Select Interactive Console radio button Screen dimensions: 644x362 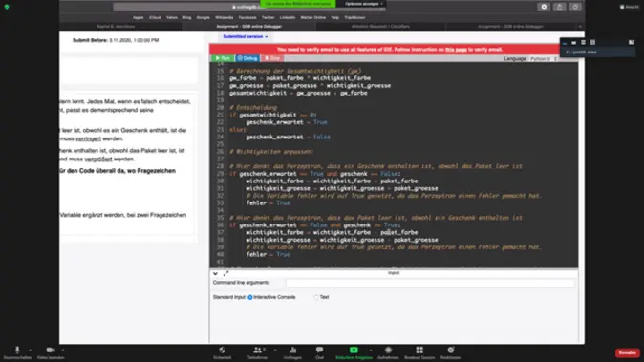(250, 297)
